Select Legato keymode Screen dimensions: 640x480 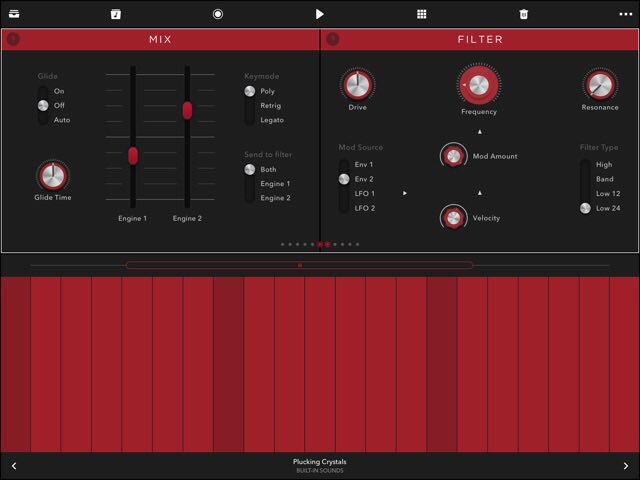click(x=272, y=120)
